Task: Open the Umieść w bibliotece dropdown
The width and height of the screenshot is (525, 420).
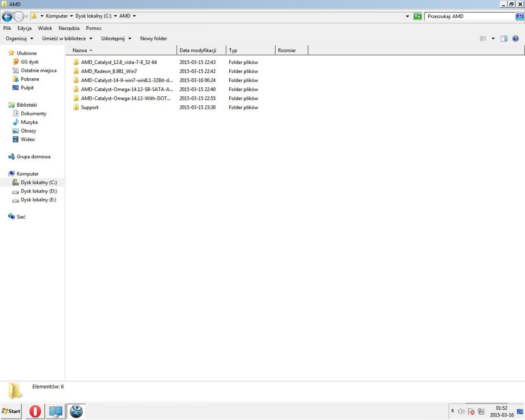Action: (x=67, y=38)
